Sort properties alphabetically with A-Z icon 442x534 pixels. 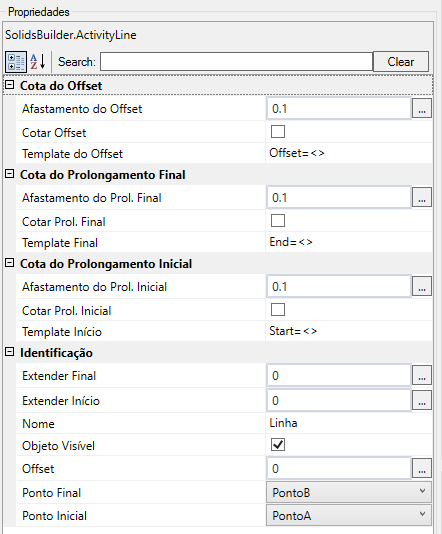(x=38, y=62)
